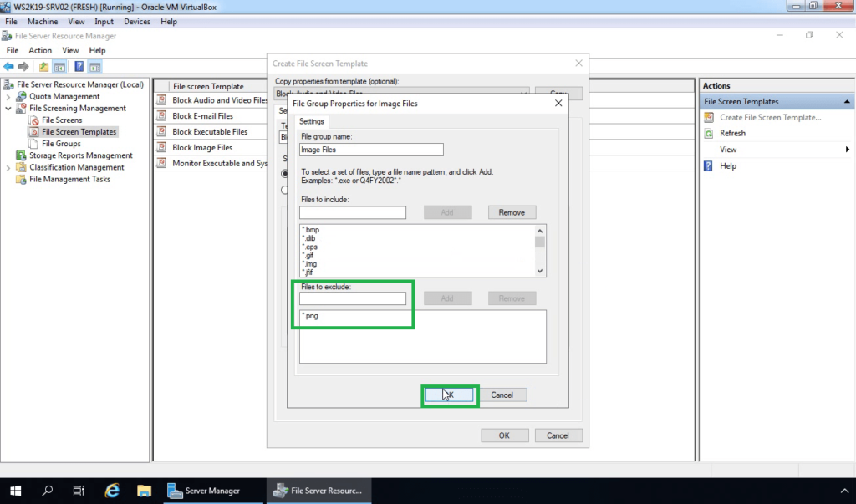Click Quota Management tree icon

pyautogui.click(x=21, y=96)
